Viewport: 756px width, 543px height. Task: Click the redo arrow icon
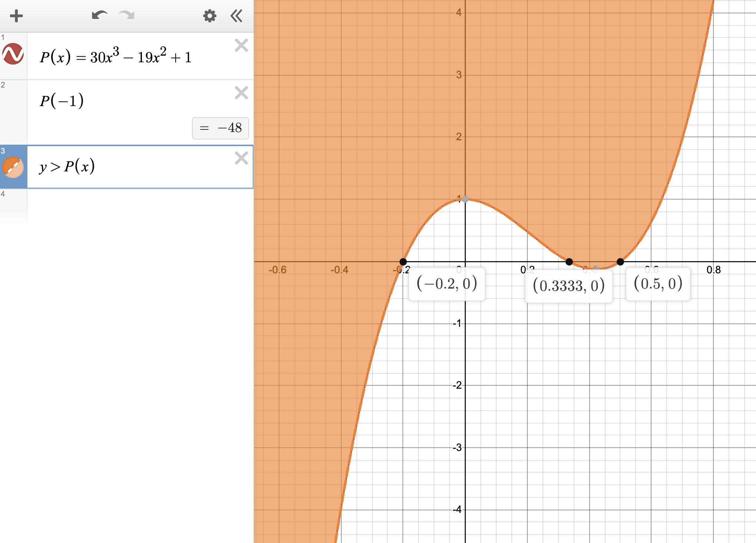pos(127,16)
